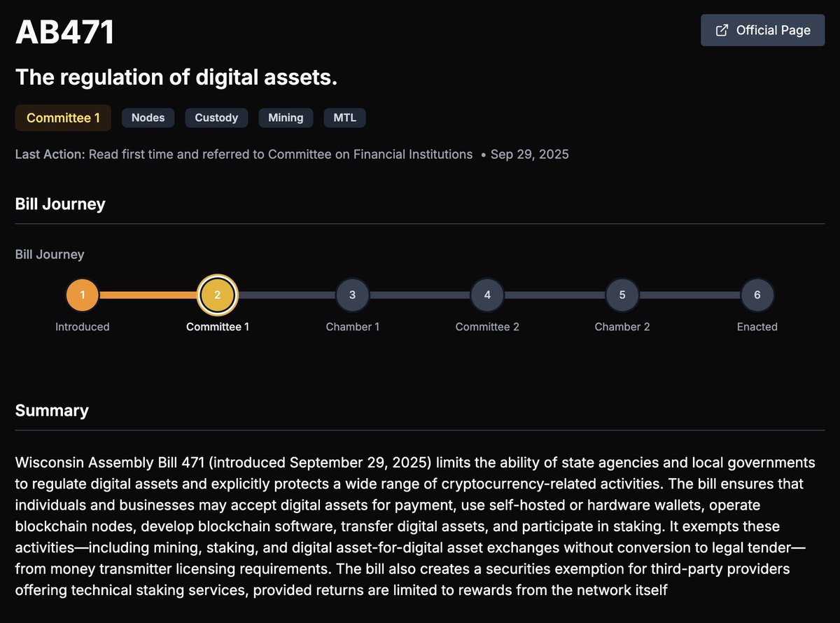Click the Introduced label under step 1
The image size is (840, 623).
pos(83,327)
